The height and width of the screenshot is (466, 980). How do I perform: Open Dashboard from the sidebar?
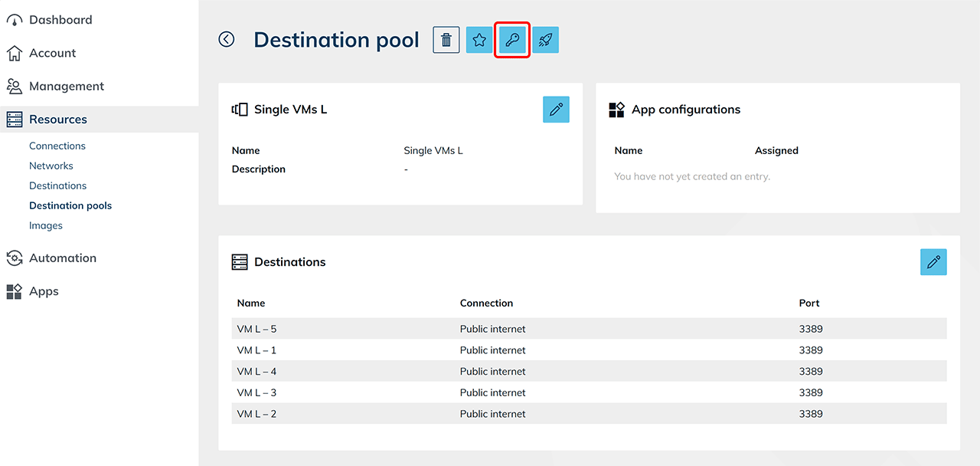[x=60, y=20]
